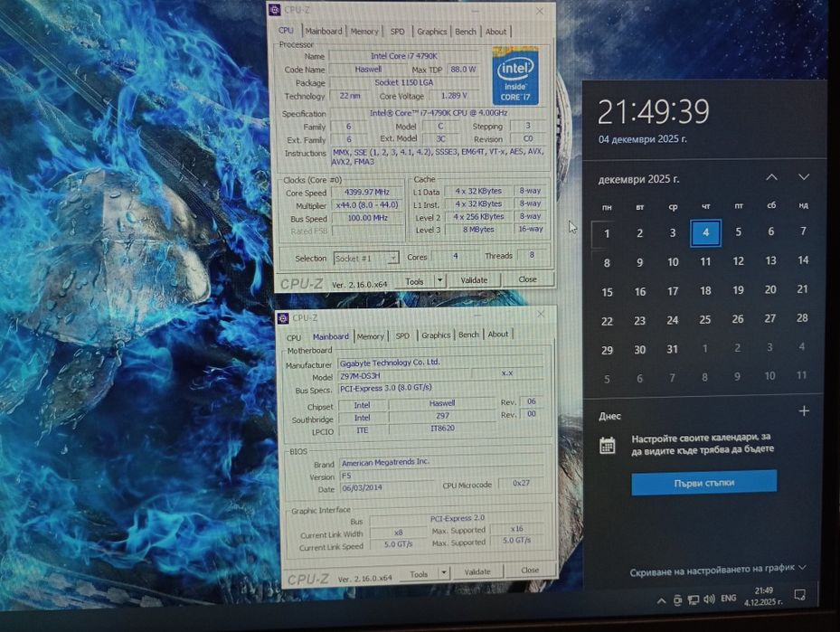Viewport: 840px width, 632px height.
Task: Add event with plus icon next to Днес
Action: point(804,411)
